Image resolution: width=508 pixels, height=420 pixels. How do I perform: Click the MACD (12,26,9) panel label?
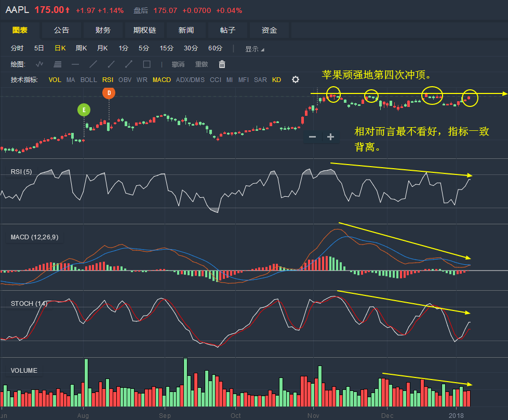coord(35,237)
